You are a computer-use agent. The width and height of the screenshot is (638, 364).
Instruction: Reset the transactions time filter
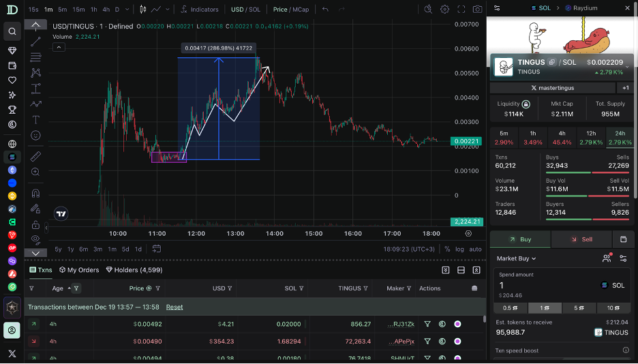[174, 307]
